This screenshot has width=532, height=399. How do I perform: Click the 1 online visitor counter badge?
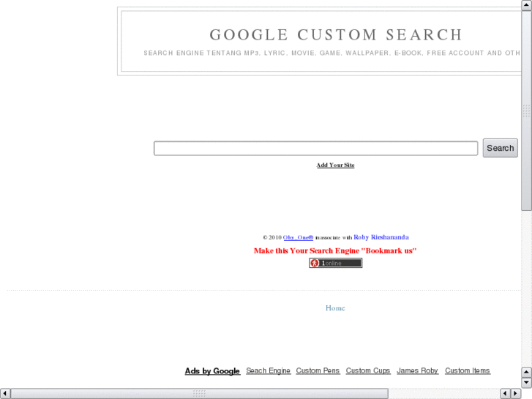pos(336,263)
